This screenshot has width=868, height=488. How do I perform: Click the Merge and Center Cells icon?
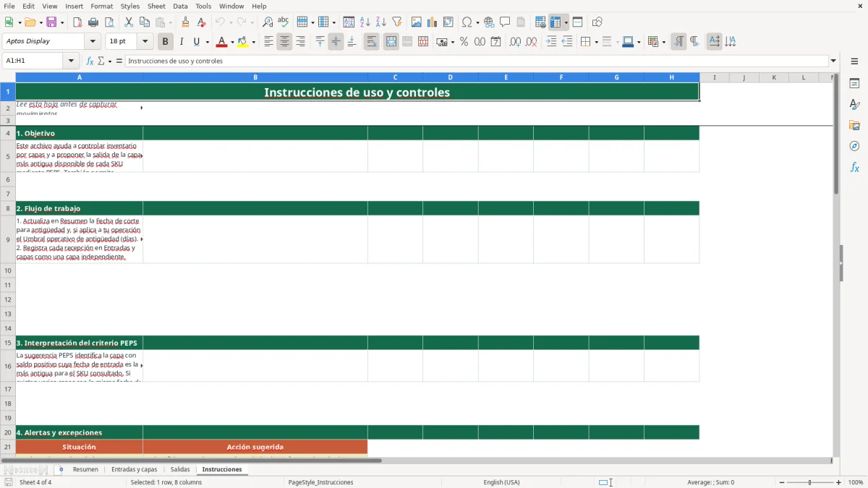tap(391, 42)
